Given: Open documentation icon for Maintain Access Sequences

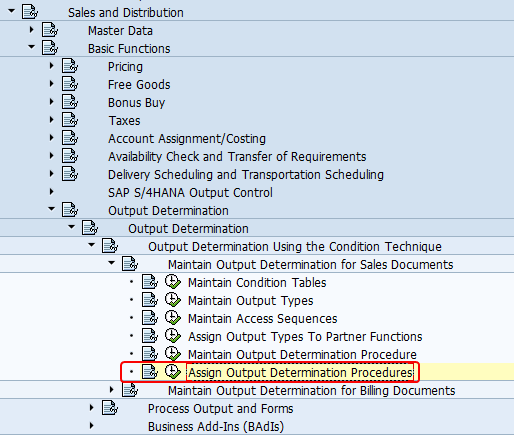Looking at the screenshot, I should (x=150, y=318).
